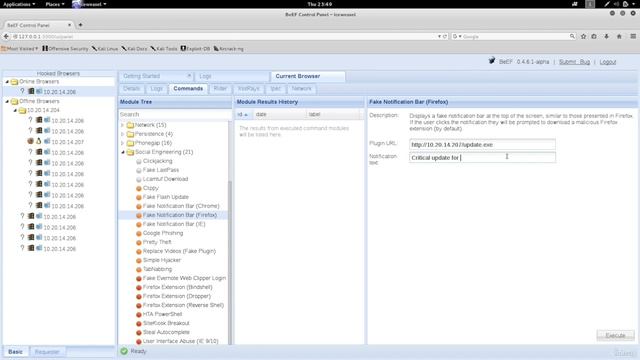Viewport: 640px width, 360px height.
Task: Click the Network (15) folder icon
Action: click(130, 125)
